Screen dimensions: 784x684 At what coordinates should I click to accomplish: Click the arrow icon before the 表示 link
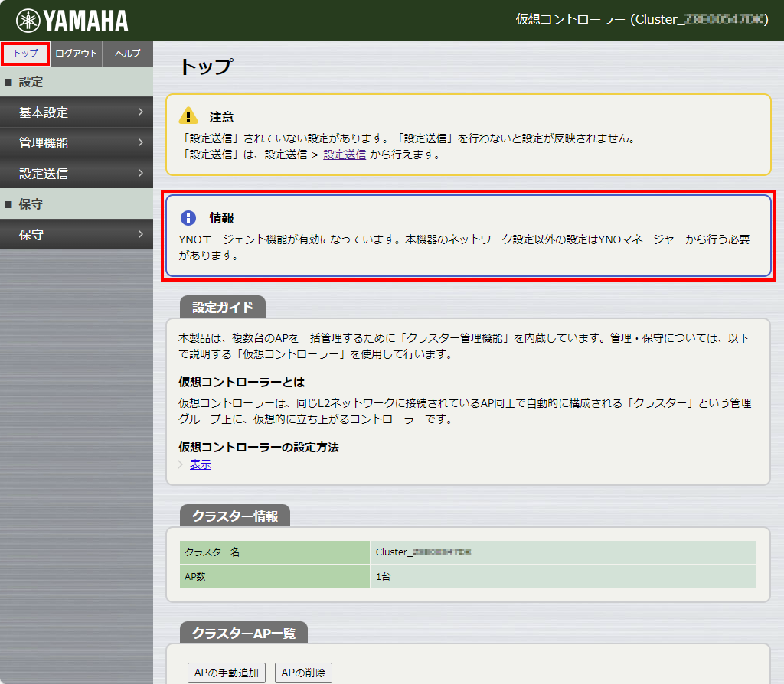[x=181, y=464]
